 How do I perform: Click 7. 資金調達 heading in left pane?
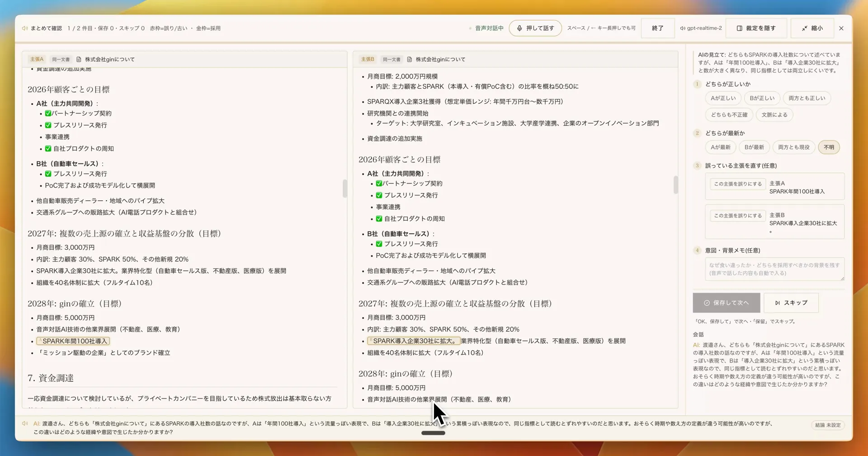(51, 378)
